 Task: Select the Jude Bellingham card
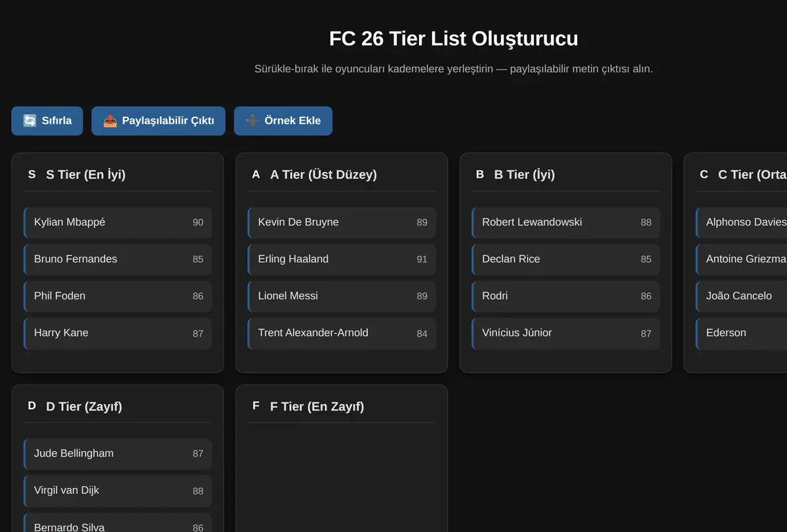tap(118, 453)
